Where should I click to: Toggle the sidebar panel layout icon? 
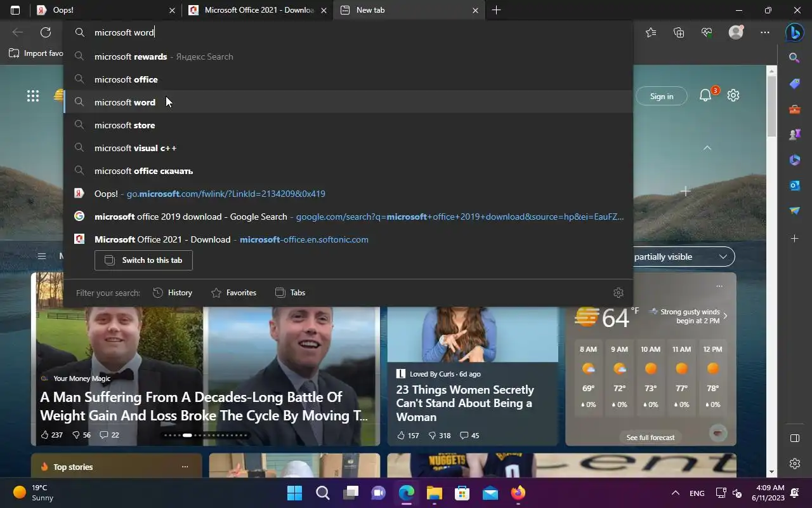[794, 438]
